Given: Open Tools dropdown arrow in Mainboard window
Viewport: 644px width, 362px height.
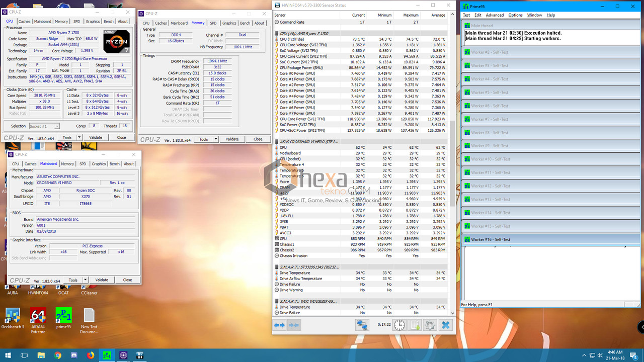Looking at the screenshot, I should [86, 280].
